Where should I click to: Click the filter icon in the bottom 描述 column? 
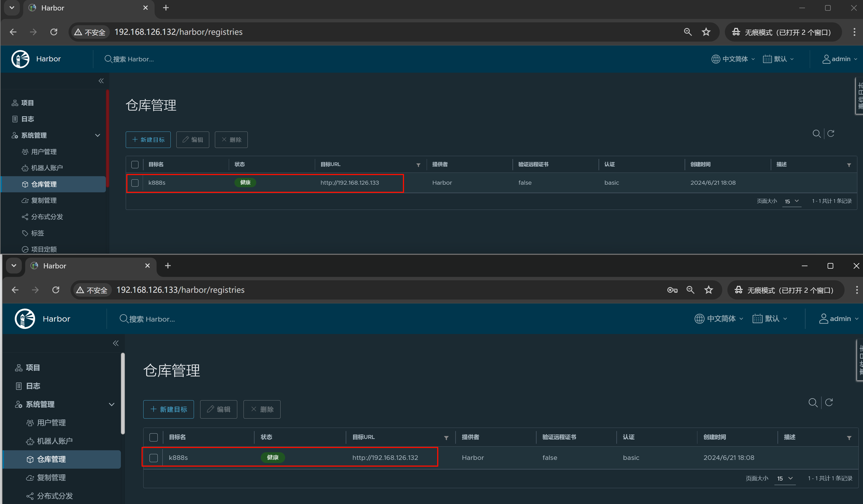849,438
